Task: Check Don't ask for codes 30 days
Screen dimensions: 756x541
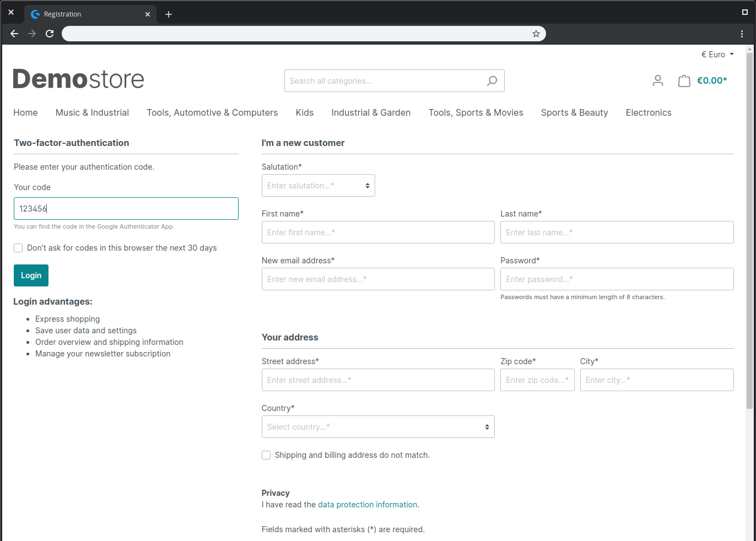Action: (18, 248)
